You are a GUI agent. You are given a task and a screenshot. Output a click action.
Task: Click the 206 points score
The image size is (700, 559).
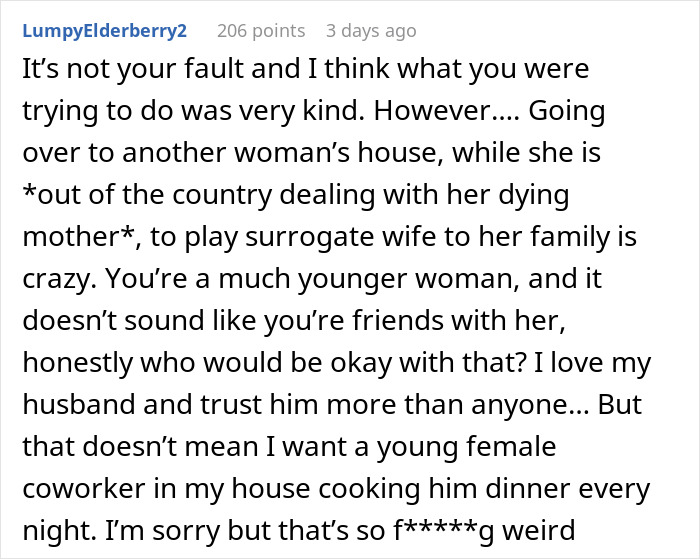[x=261, y=31]
